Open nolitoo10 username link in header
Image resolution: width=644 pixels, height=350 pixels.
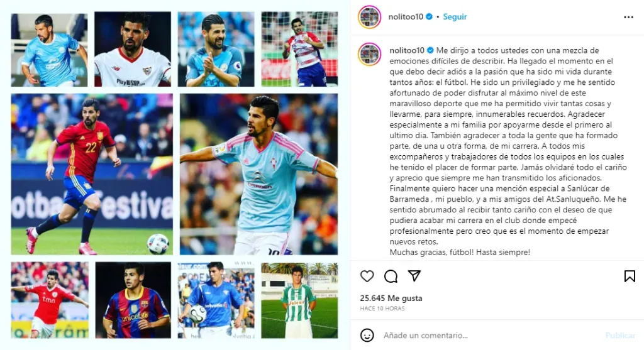point(406,17)
